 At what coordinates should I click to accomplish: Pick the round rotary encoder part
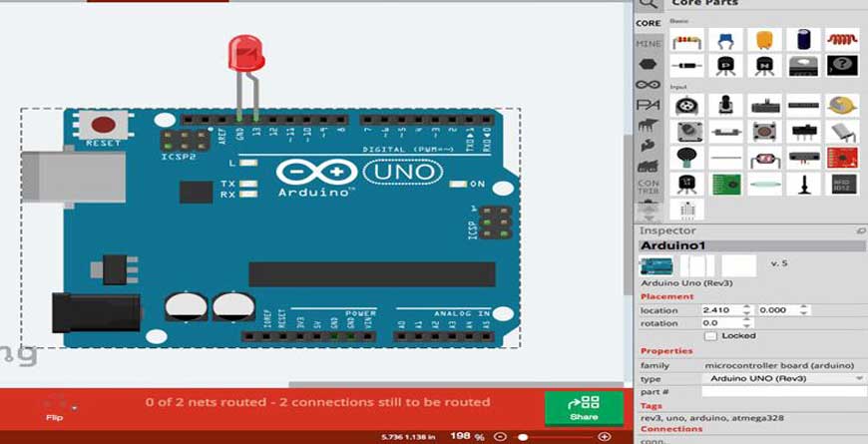click(x=687, y=105)
